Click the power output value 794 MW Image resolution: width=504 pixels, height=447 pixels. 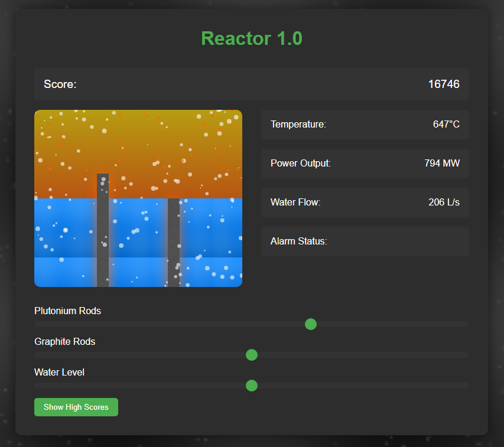pyautogui.click(x=442, y=163)
